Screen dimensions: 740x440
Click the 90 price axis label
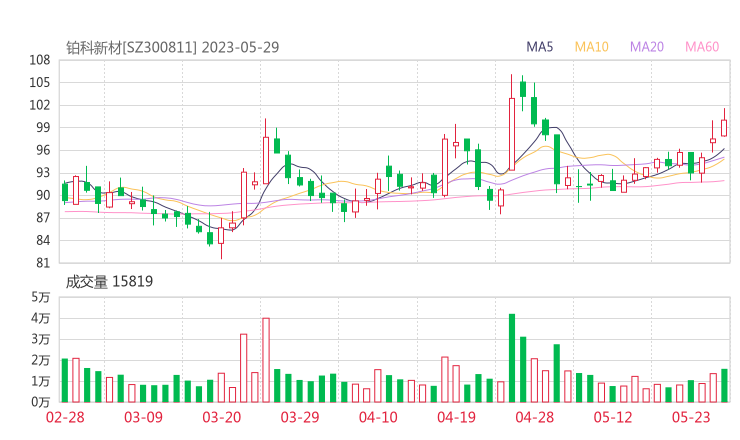pos(43,195)
